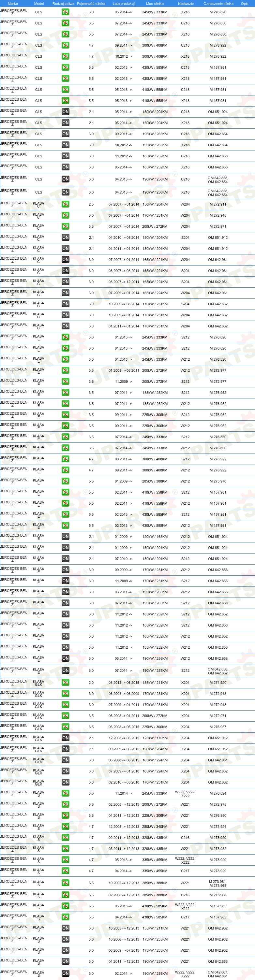Click the diesel ON icon in the OM 642.867, OM 642.861 row
Viewport: 255px width, 980px height.
coord(66,973)
